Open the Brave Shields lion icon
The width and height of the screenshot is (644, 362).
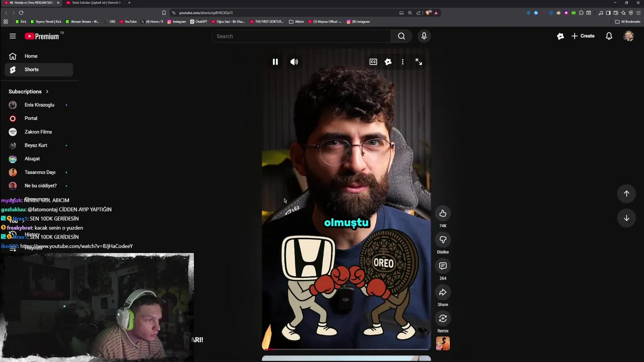[428, 13]
